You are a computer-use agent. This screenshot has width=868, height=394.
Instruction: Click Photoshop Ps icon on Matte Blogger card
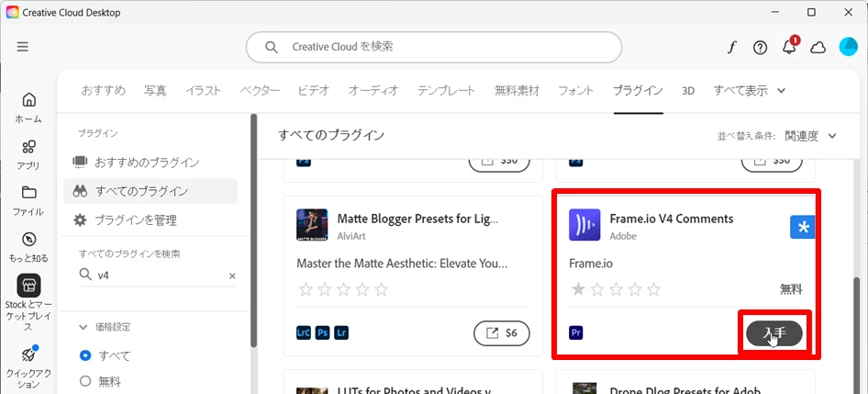click(x=322, y=333)
